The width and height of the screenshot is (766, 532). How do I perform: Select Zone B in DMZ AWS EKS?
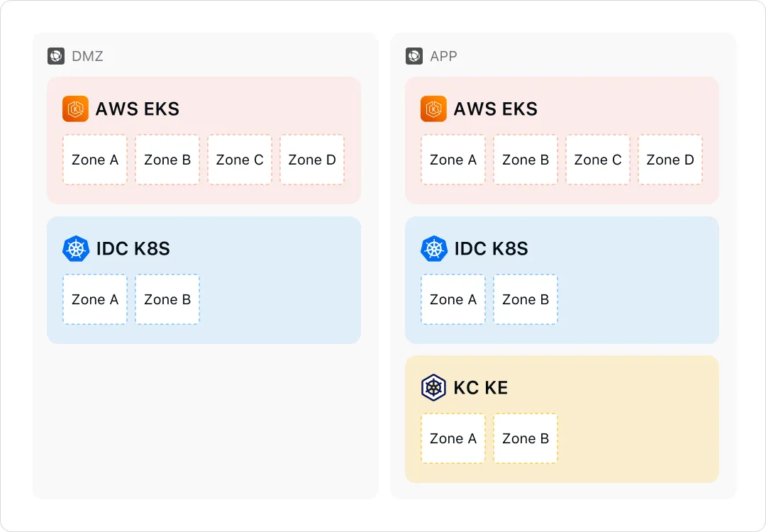pos(167,160)
